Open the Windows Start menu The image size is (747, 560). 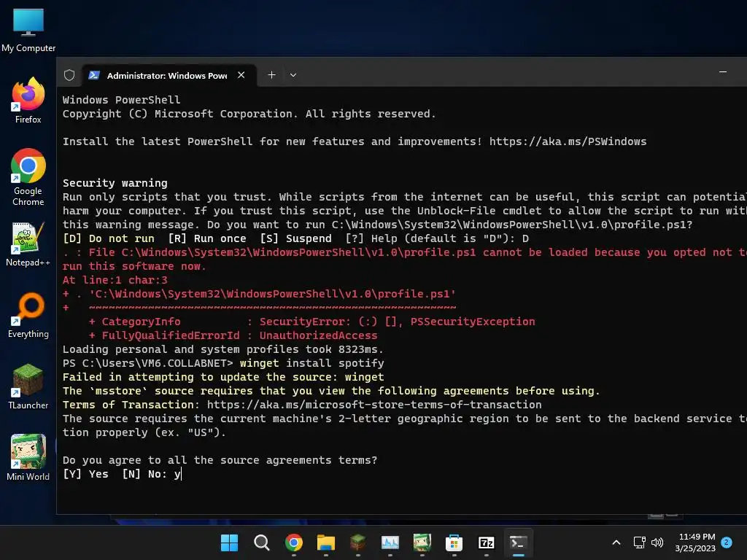point(229,542)
